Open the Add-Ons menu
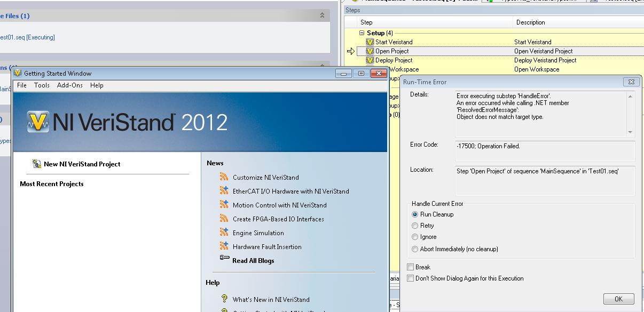 70,85
